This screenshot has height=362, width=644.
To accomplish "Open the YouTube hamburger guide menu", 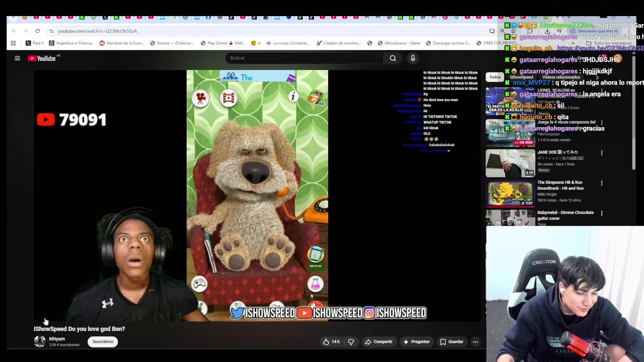I will (x=17, y=58).
